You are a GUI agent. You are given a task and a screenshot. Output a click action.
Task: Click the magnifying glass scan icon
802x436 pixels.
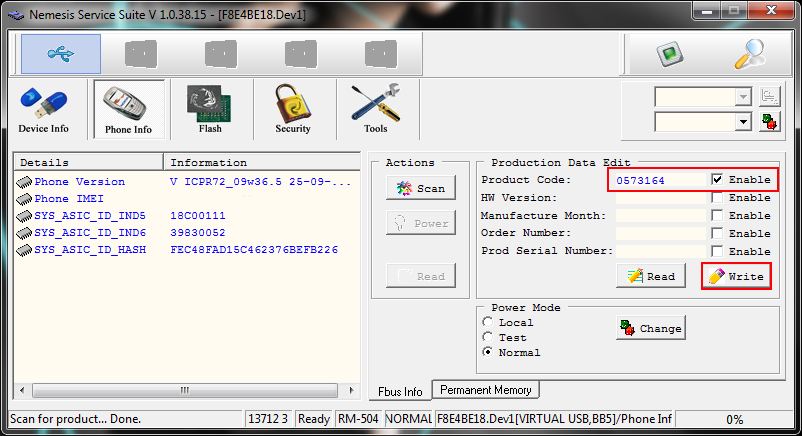(750, 54)
